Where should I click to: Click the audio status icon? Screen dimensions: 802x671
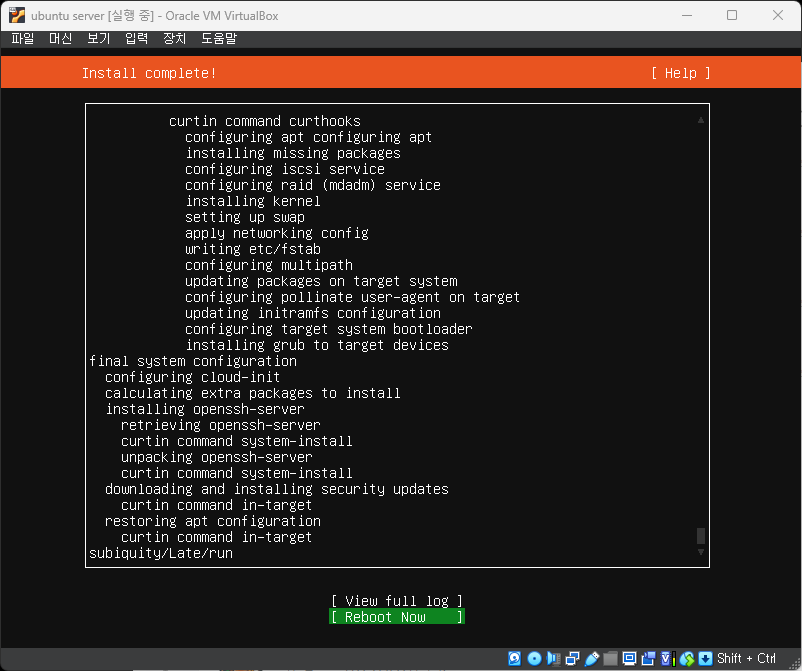(x=553, y=658)
